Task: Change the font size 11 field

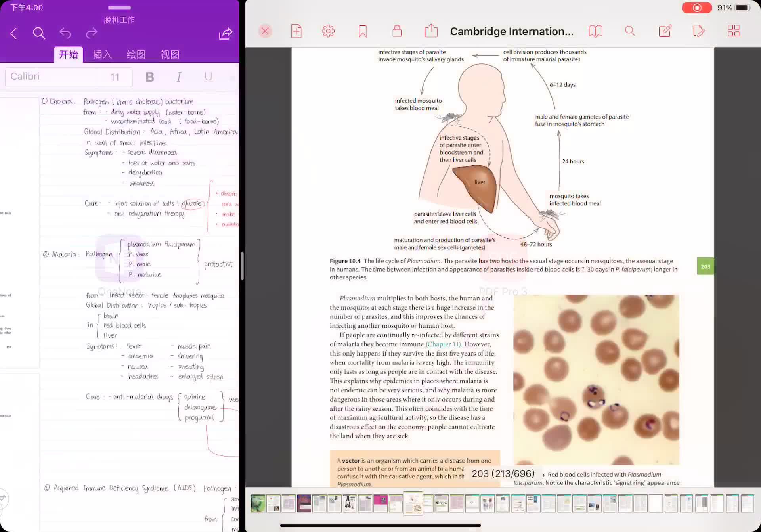Action: coord(115,77)
